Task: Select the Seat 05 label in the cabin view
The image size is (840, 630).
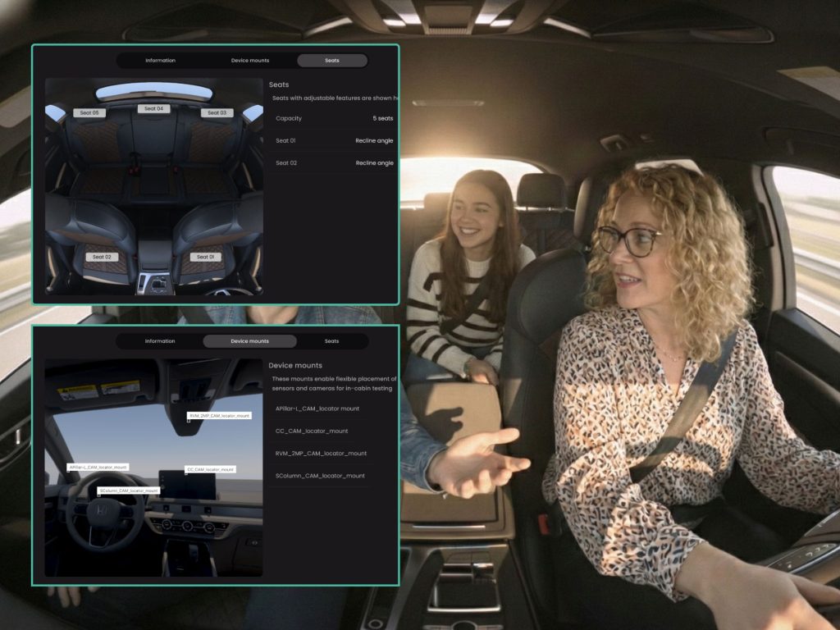Action: [x=89, y=113]
